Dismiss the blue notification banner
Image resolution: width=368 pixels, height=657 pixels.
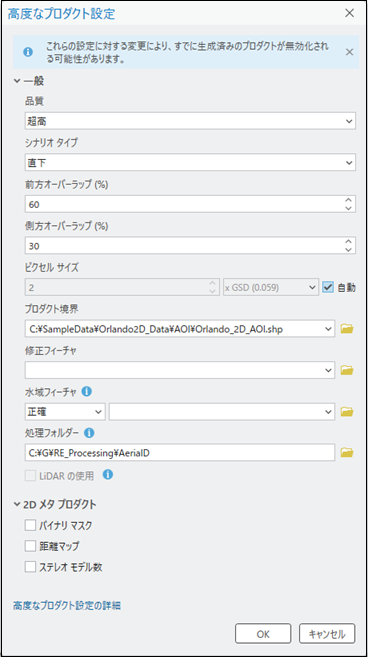(349, 52)
